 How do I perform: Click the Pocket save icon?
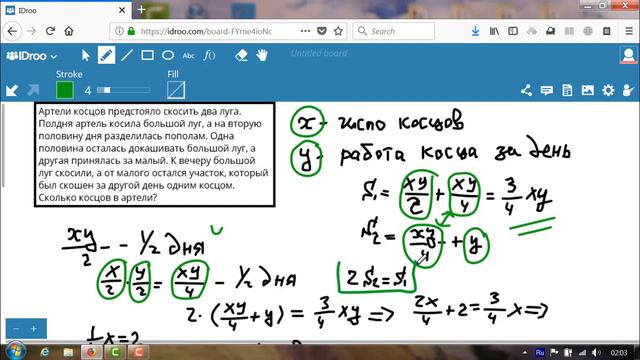coord(322,31)
